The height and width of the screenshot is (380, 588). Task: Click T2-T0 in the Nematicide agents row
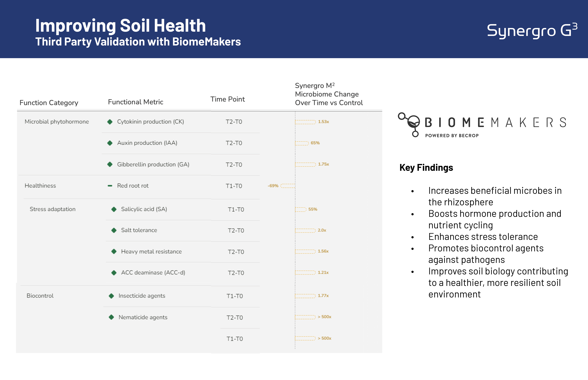click(235, 318)
